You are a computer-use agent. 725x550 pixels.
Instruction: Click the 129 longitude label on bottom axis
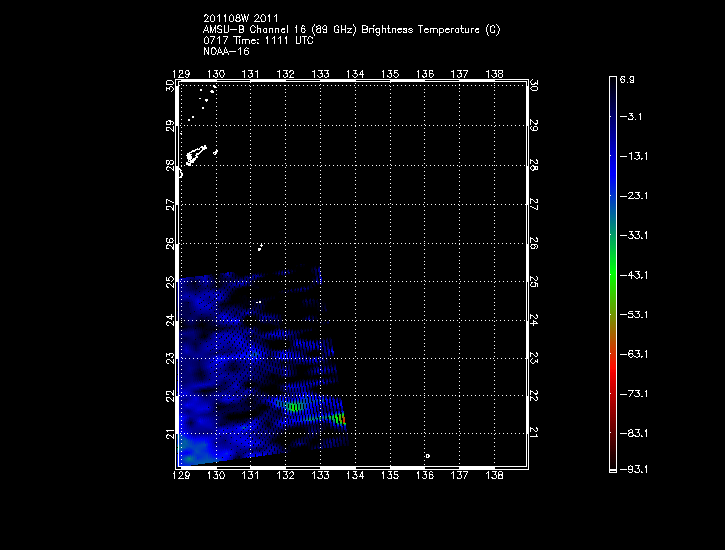[x=181, y=476]
